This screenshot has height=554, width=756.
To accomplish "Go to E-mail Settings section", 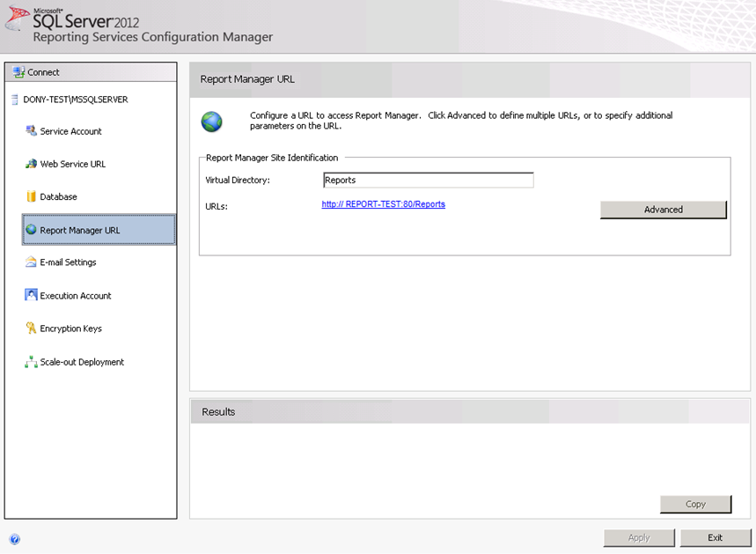I will tap(68, 262).
